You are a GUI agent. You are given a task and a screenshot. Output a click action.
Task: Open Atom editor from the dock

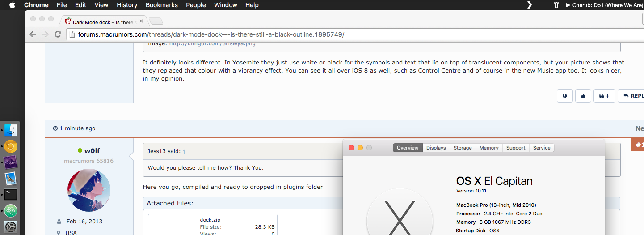pos(11,210)
